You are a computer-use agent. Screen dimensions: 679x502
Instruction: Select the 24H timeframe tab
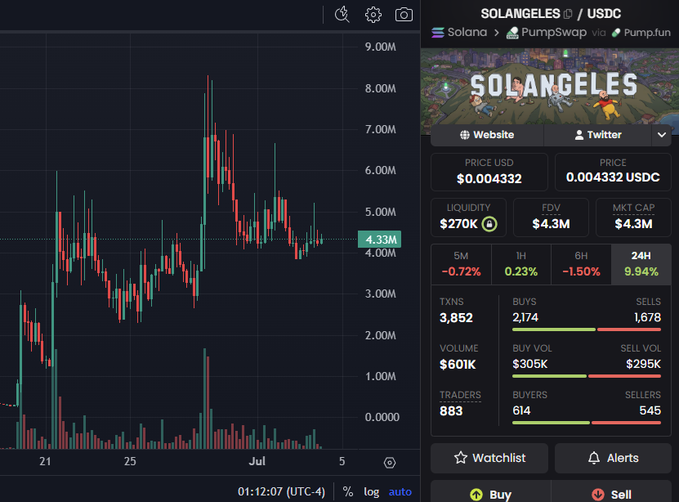click(x=641, y=264)
